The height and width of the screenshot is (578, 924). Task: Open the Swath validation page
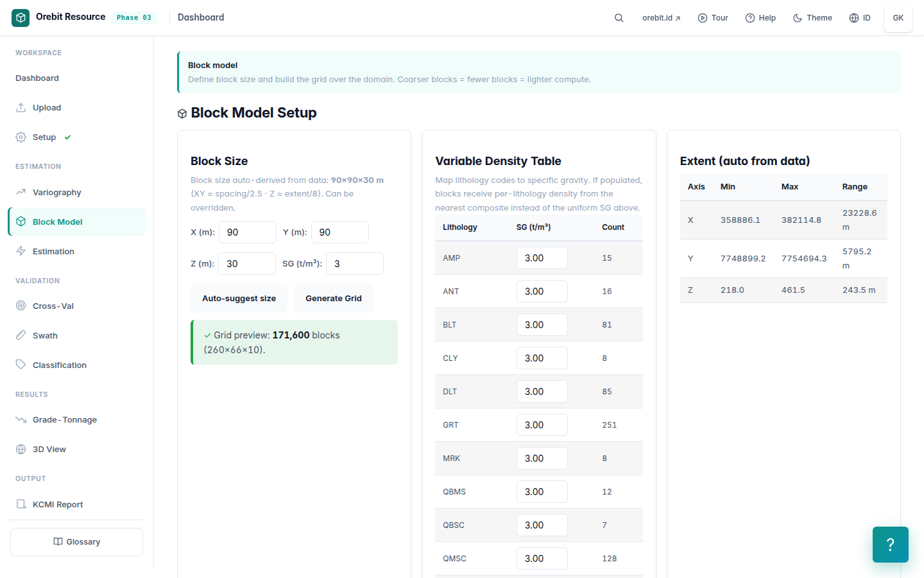click(x=76, y=336)
